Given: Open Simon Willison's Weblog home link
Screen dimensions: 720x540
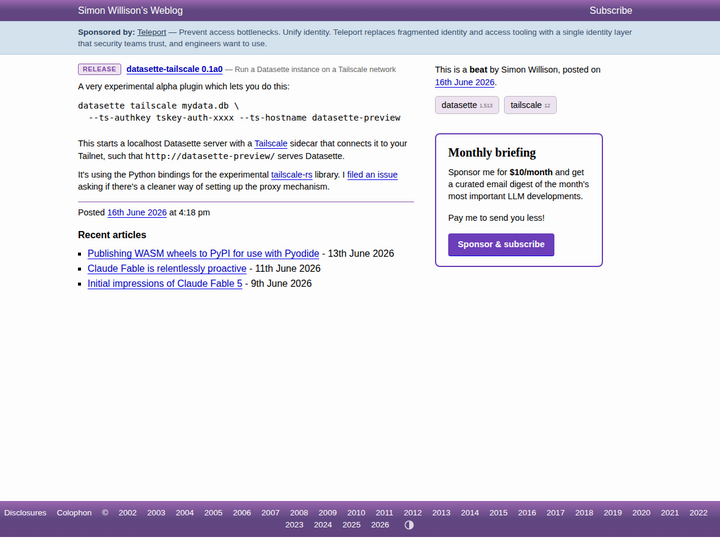Looking at the screenshot, I should coord(130,10).
